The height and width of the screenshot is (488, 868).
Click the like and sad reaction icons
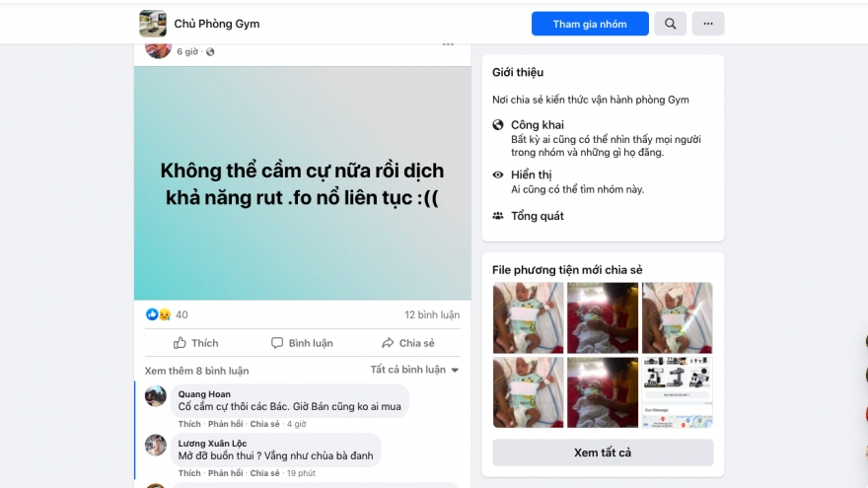pyautogui.click(x=159, y=314)
